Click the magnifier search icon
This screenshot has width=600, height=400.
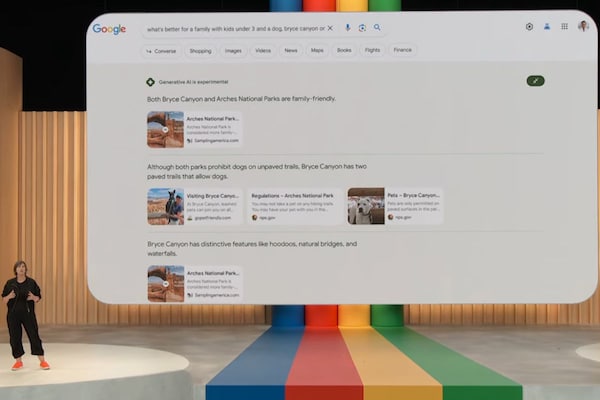(x=377, y=28)
